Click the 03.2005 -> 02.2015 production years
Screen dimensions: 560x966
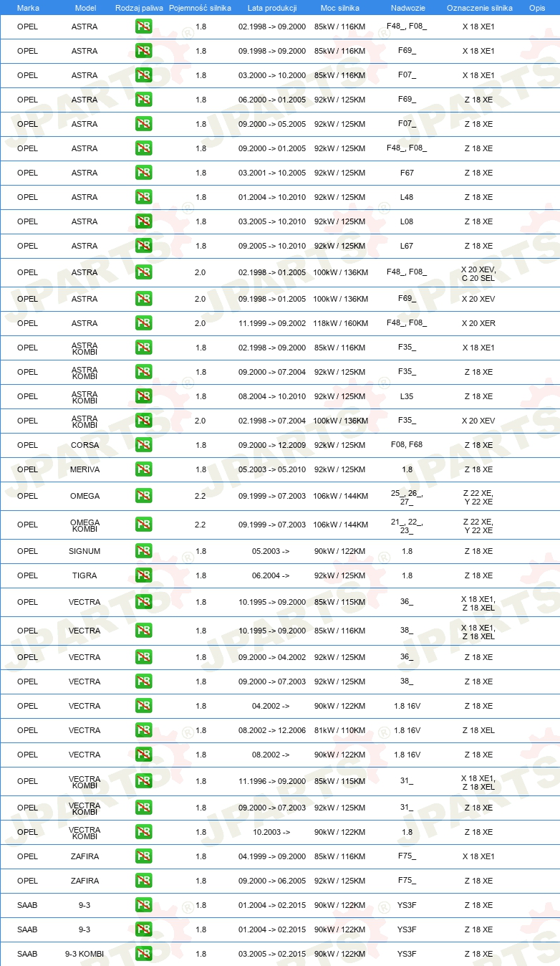pos(272,954)
